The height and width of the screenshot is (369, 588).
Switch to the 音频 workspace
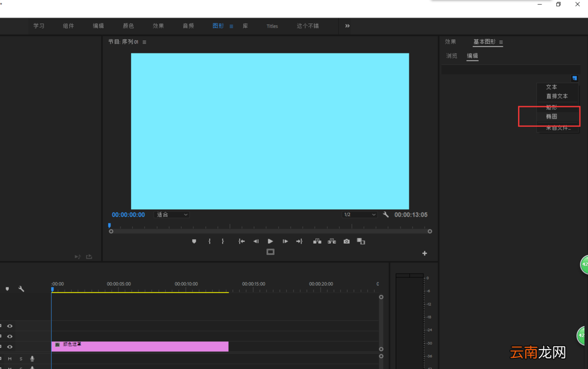(x=188, y=26)
